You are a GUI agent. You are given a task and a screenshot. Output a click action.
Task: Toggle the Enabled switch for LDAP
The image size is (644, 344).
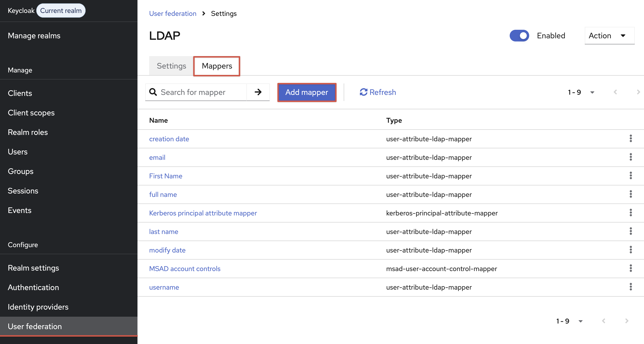click(519, 36)
